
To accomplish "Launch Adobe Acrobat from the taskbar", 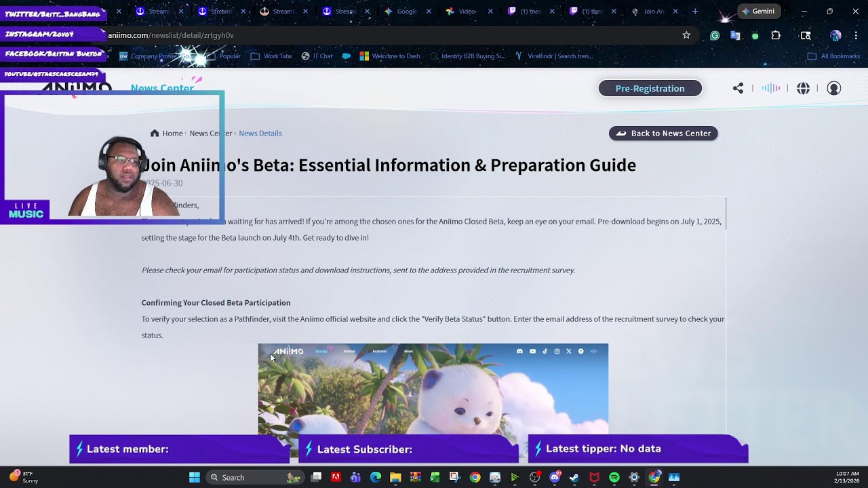I will click(336, 477).
